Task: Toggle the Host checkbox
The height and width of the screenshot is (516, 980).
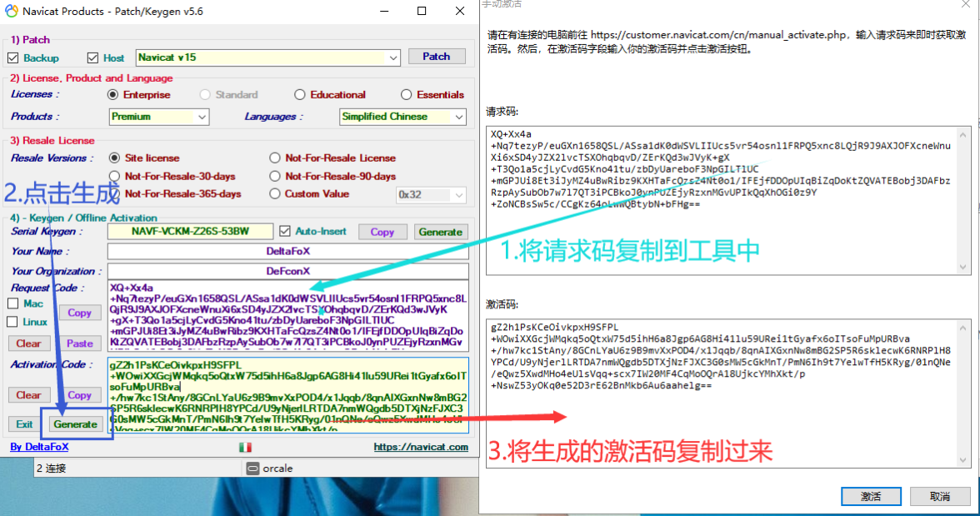Action: point(92,58)
